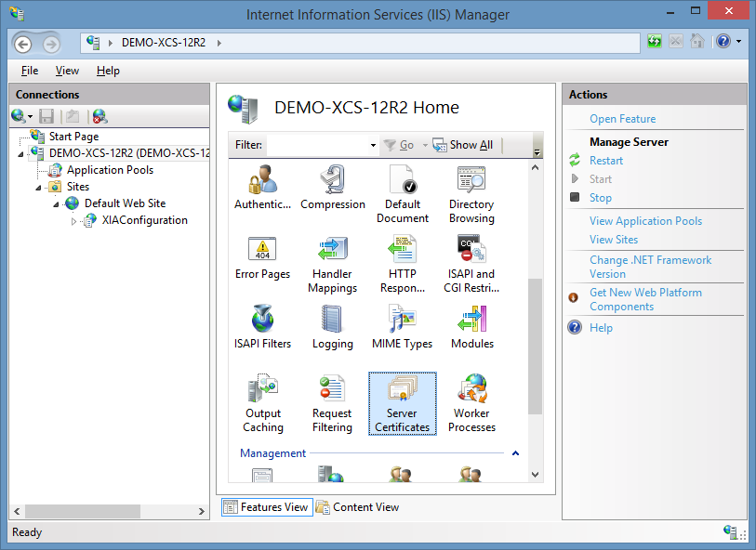Click the Delete Connection icon with red X
Image resolution: width=756 pixels, height=550 pixels.
pyautogui.click(x=99, y=116)
